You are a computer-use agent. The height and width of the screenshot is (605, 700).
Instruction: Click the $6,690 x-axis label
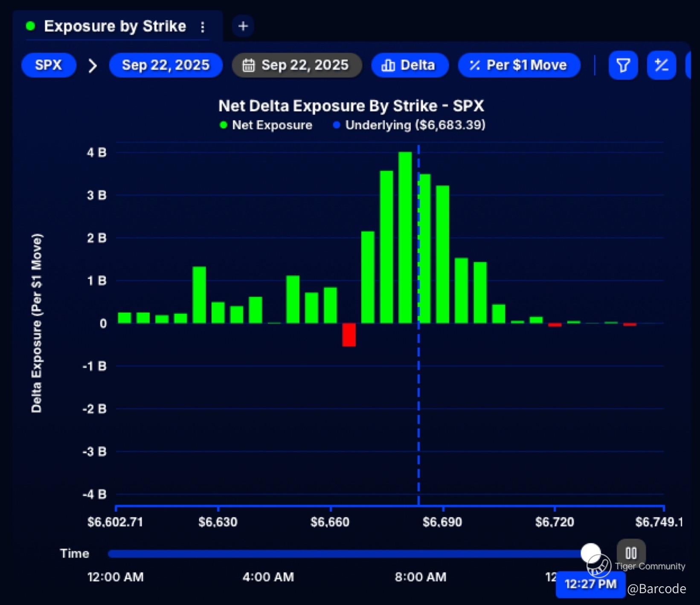[x=442, y=522]
